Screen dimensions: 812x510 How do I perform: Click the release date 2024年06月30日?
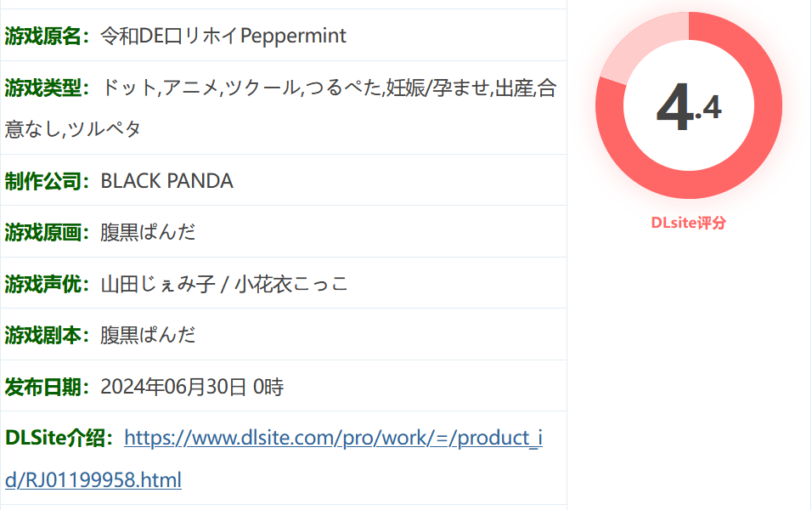click(x=173, y=388)
